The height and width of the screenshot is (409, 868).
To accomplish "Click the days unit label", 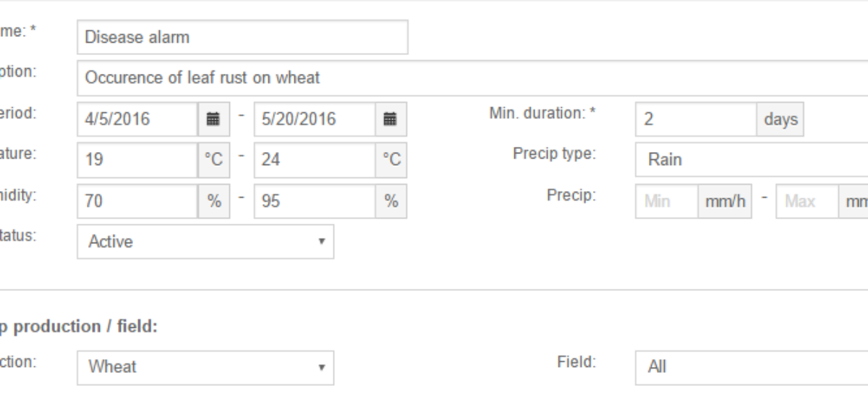I will (x=780, y=119).
